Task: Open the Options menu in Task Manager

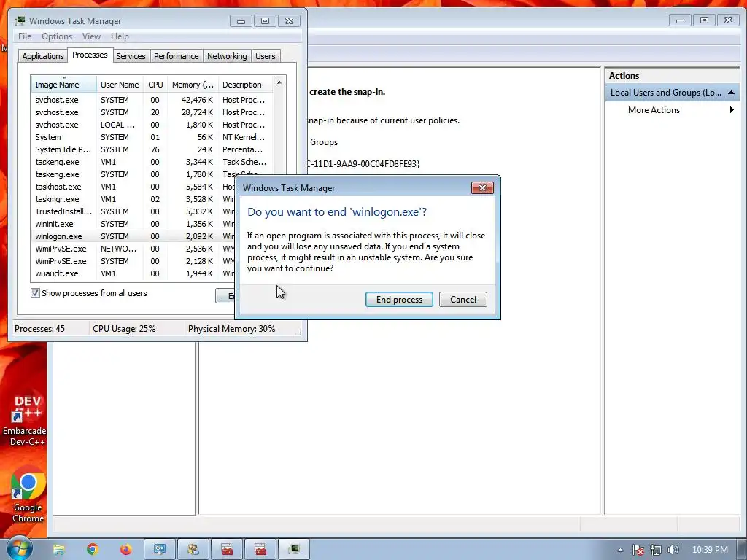Action: point(57,36)
